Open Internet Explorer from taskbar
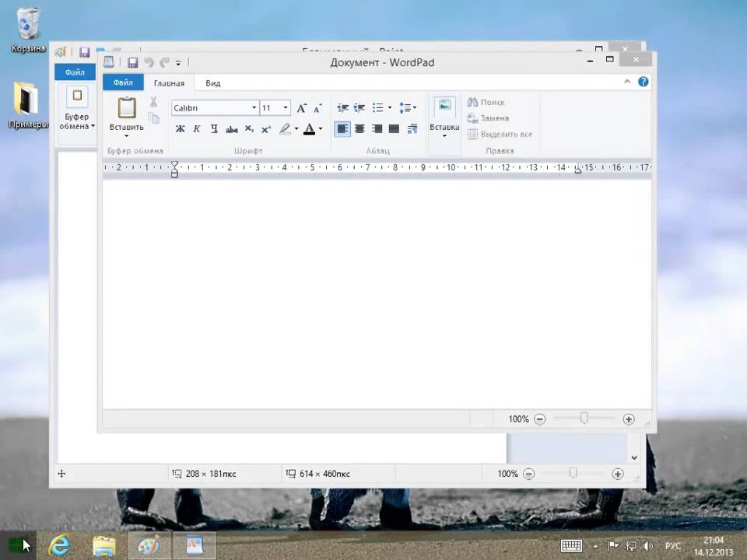Image resolution: width=747 pixels, height=560 pixels. click(60, 545)
